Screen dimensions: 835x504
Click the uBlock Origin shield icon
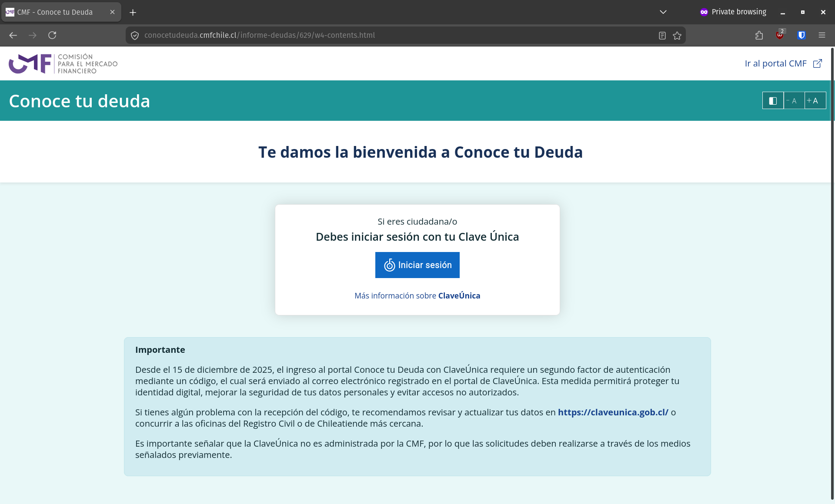tap(780, 35)
